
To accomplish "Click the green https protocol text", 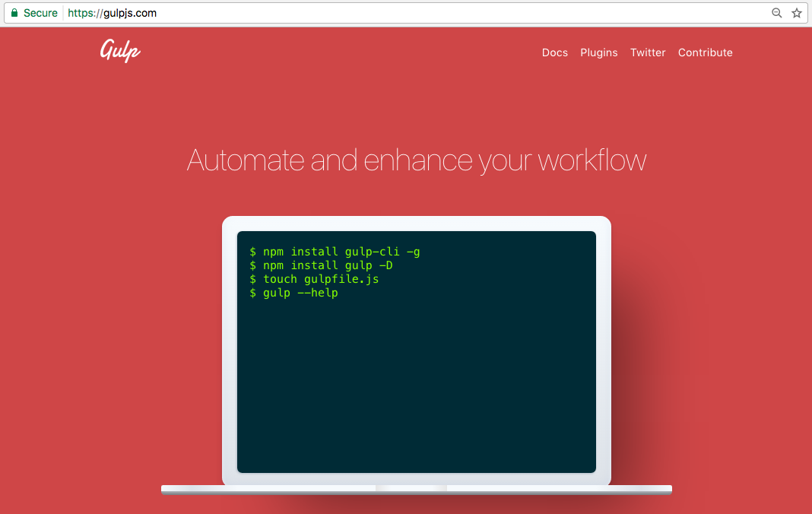I will pyautogui.click(x=82, y=13).
